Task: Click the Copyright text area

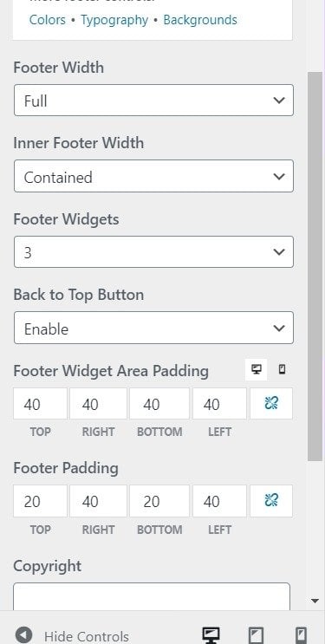Action: pos(152,596)
